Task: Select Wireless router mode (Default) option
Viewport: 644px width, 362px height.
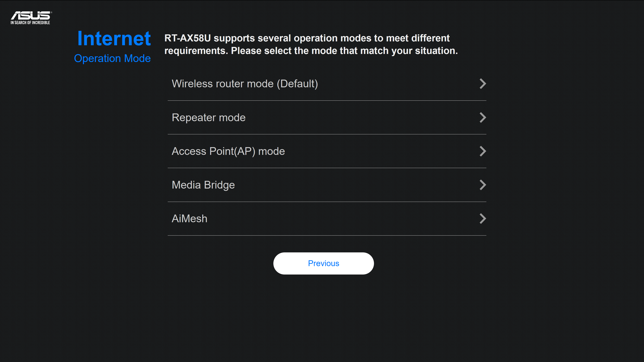Action: tap(245, 84)
